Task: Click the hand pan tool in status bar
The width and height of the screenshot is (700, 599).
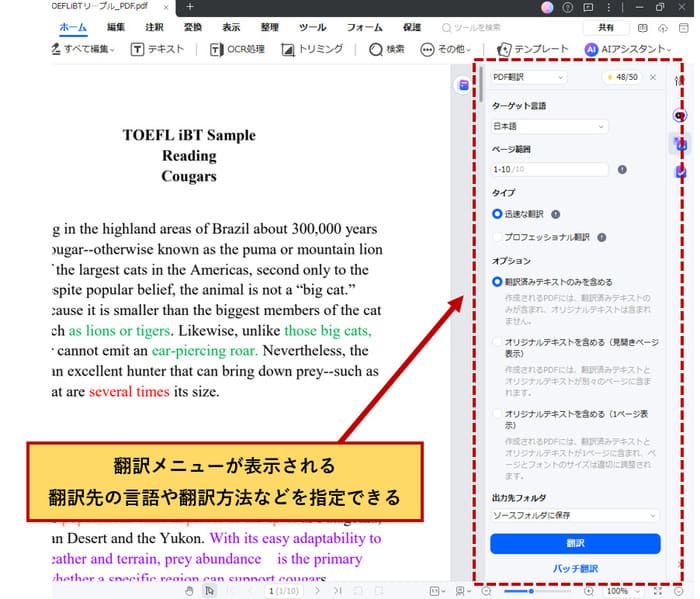Action: [190, 591]
